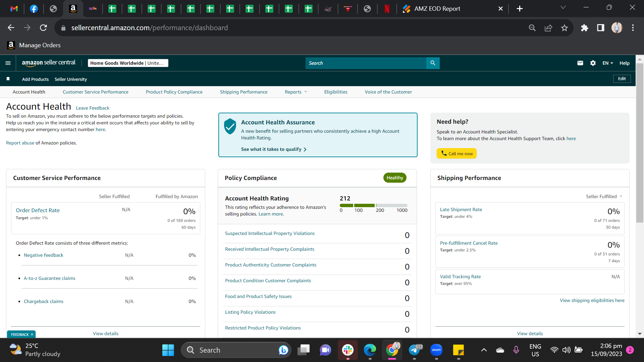Toggle the browser side panel
Viewport: 644px width, 362px height.
pos(601,28)
